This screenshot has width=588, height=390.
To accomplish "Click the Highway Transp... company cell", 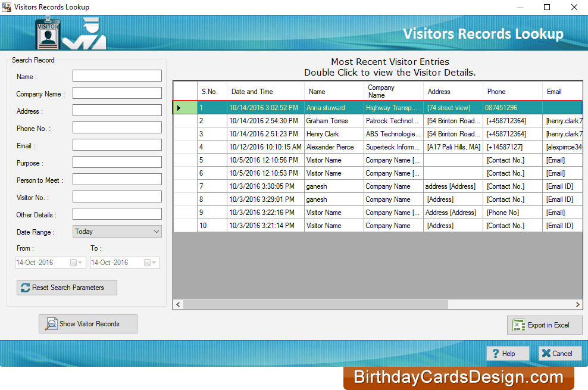I will click(393, 108).
